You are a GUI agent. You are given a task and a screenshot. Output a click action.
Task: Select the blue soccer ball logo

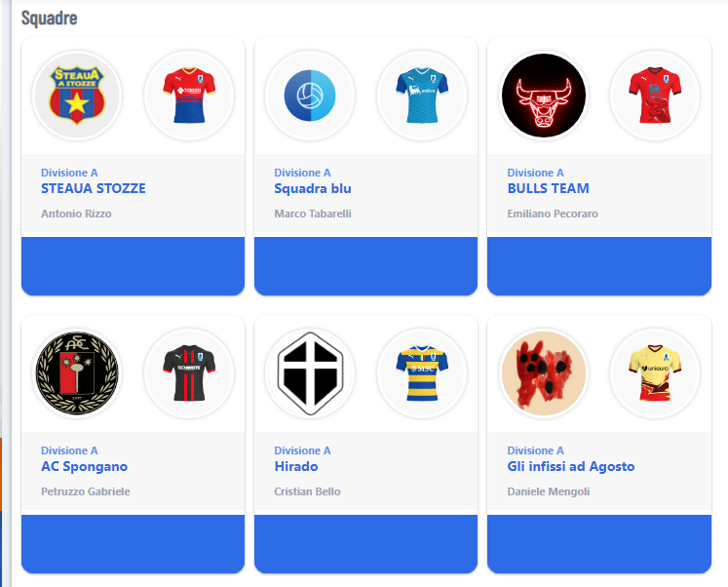[310, 96]
